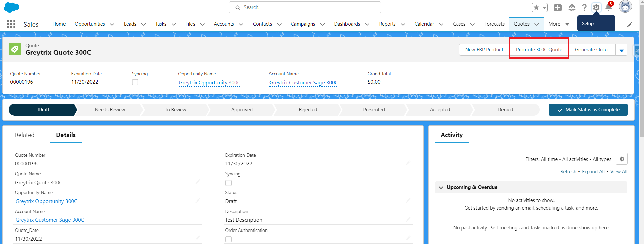The image size is (644, 244).
Task: Switch to the Related tab
Action: pos(25,135)
